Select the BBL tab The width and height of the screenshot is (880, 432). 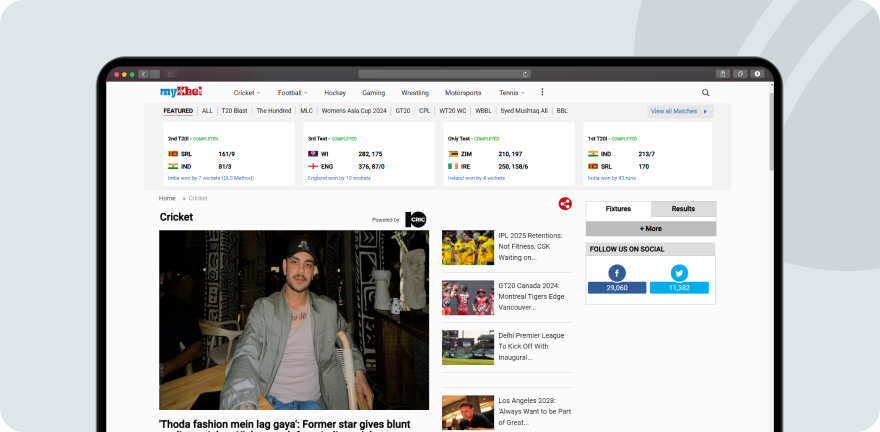coord(562,111)
